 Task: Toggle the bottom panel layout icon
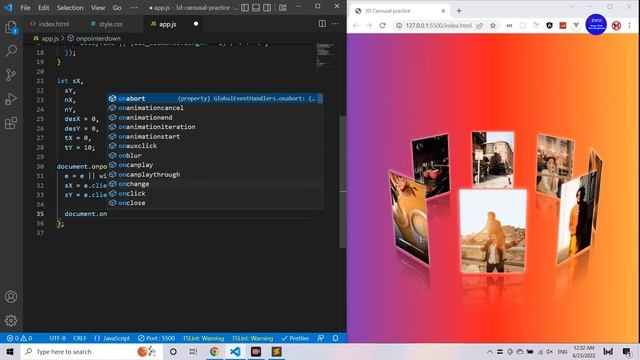tap(256, 7)
